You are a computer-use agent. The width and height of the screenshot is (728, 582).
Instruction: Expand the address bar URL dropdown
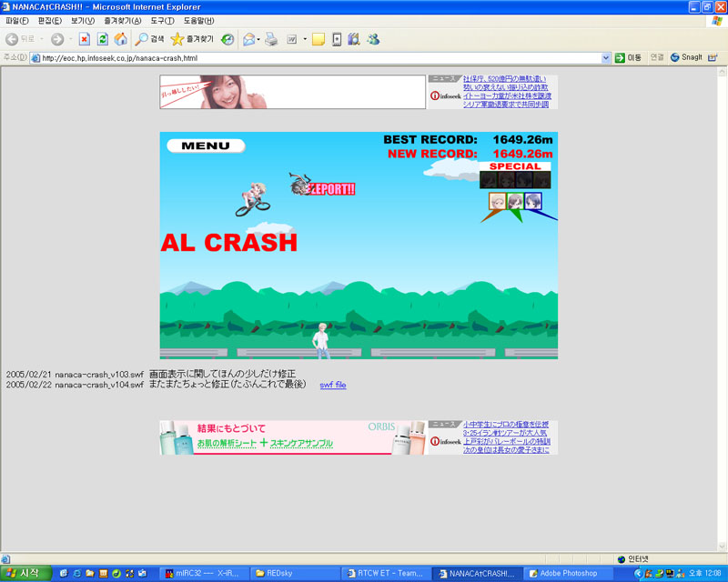click(605, 57)
